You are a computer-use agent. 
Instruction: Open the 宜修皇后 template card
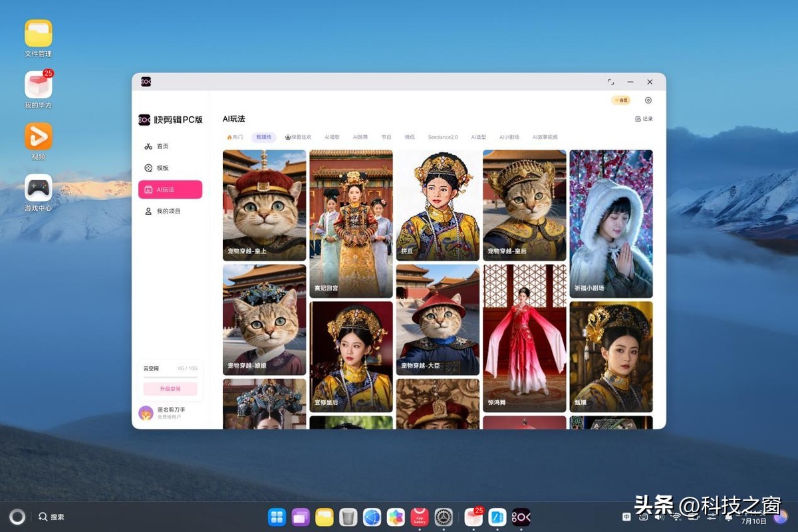coord(351,357)
